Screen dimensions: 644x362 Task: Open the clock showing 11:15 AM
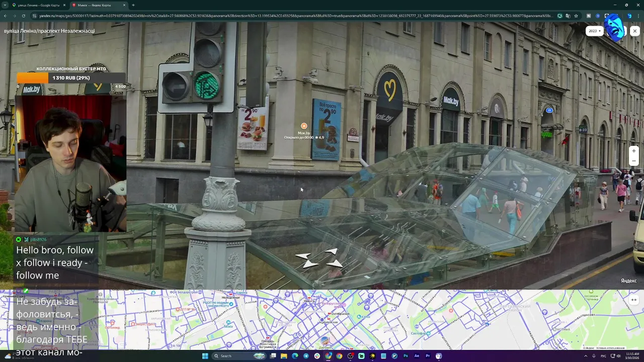[x=632, y=356]
